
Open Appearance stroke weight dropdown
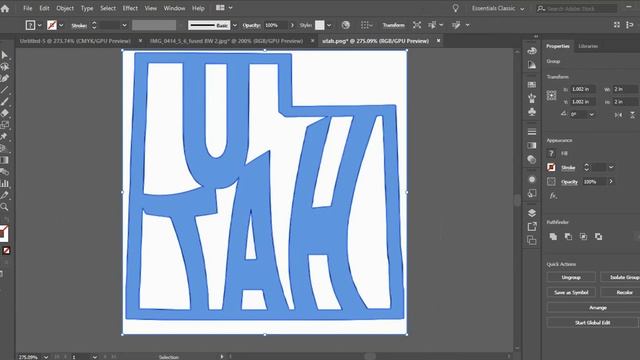click(x=611, y=167)
